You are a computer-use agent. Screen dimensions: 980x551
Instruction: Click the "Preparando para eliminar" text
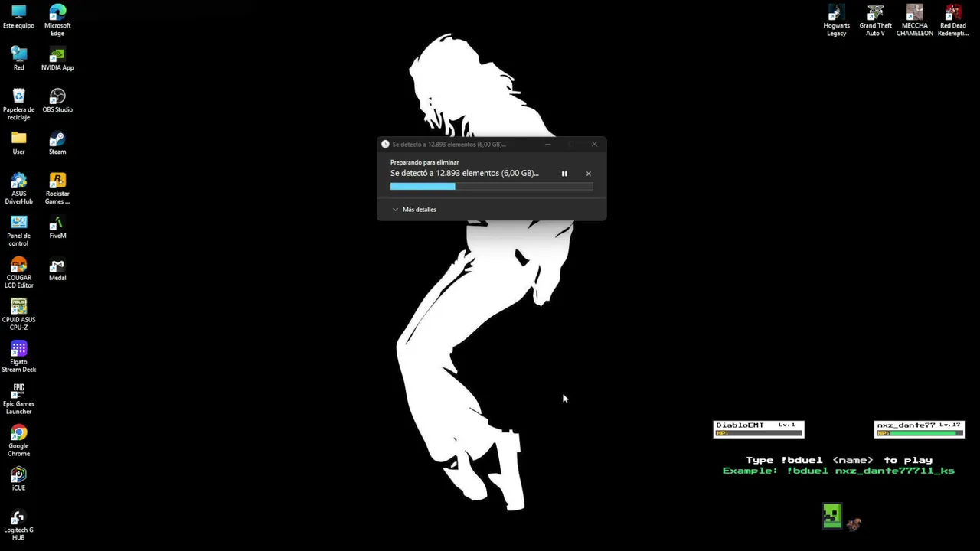coord(424,162)
